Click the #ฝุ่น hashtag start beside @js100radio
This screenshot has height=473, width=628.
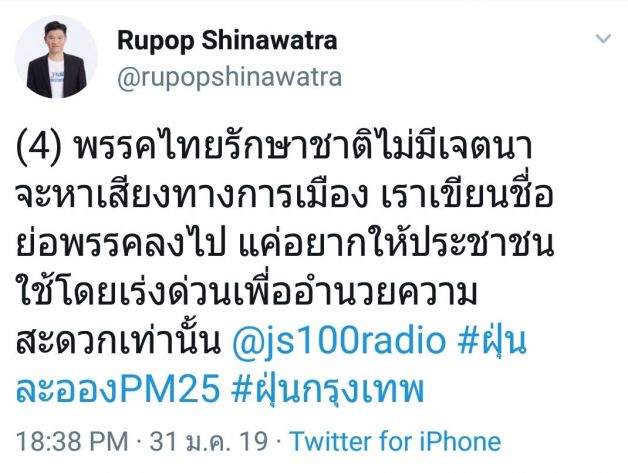pos(492,340)
